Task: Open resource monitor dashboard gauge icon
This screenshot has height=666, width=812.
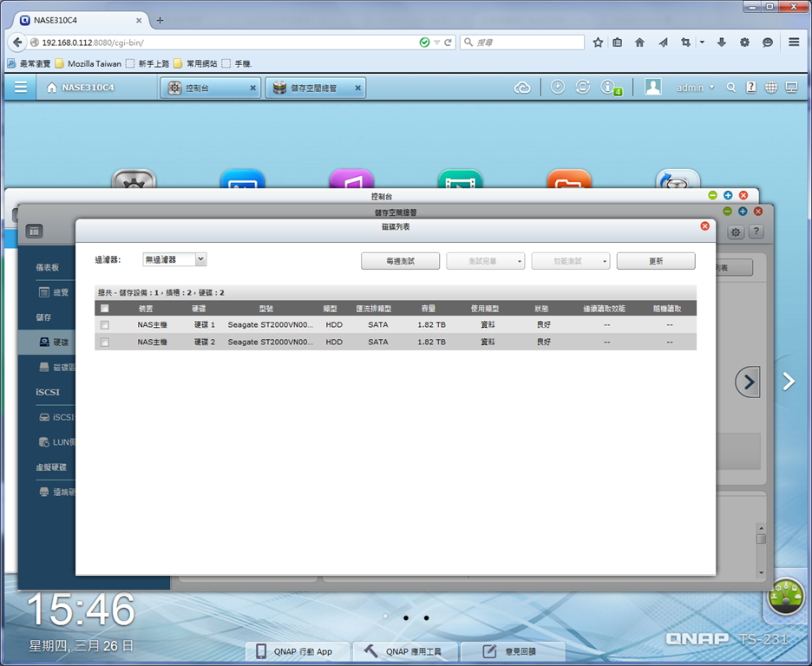Action: [x=786, y=596]
